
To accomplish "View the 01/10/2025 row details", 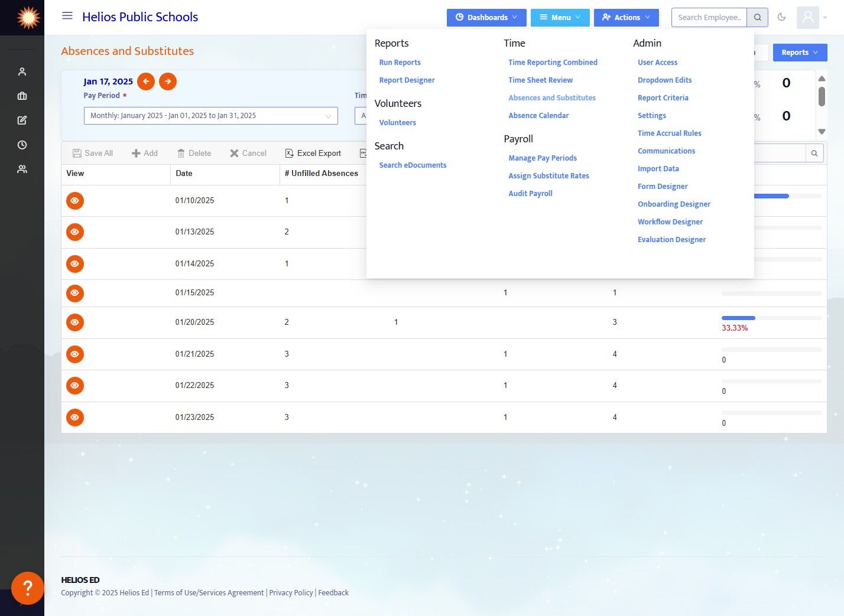I will coord(75,201).
